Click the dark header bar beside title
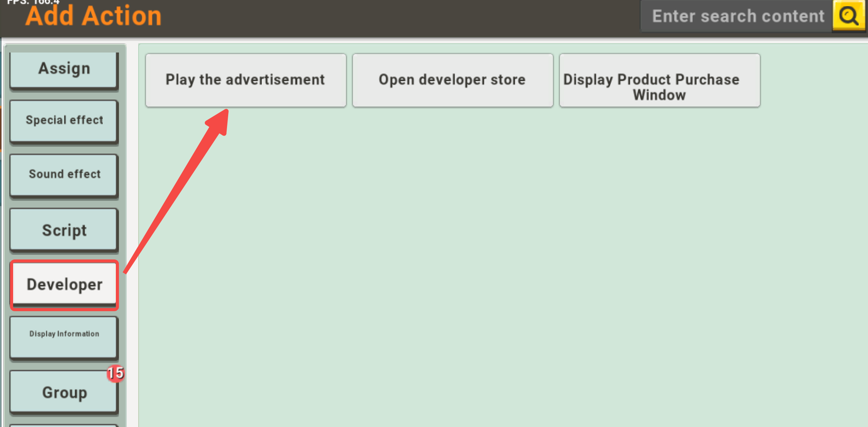 [386, 17]
